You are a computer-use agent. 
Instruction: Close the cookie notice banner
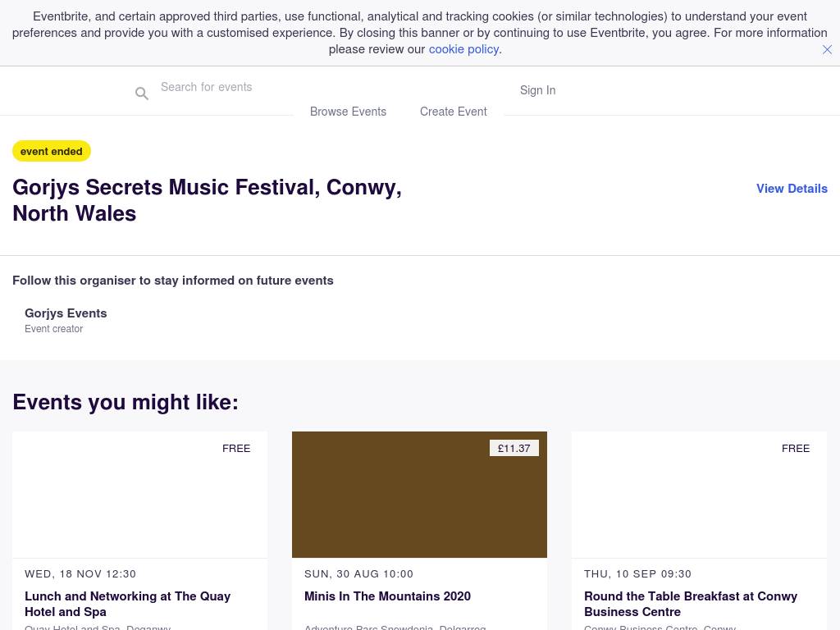(x=827, y=49)
